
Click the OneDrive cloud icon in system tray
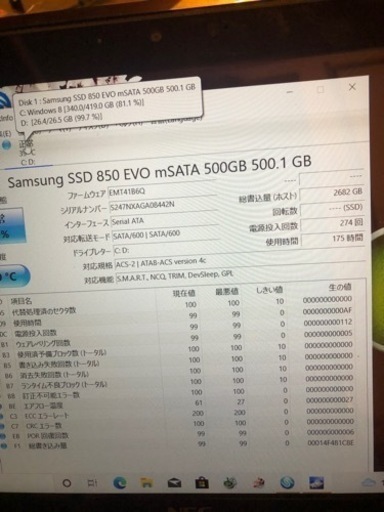coord(369,482)
